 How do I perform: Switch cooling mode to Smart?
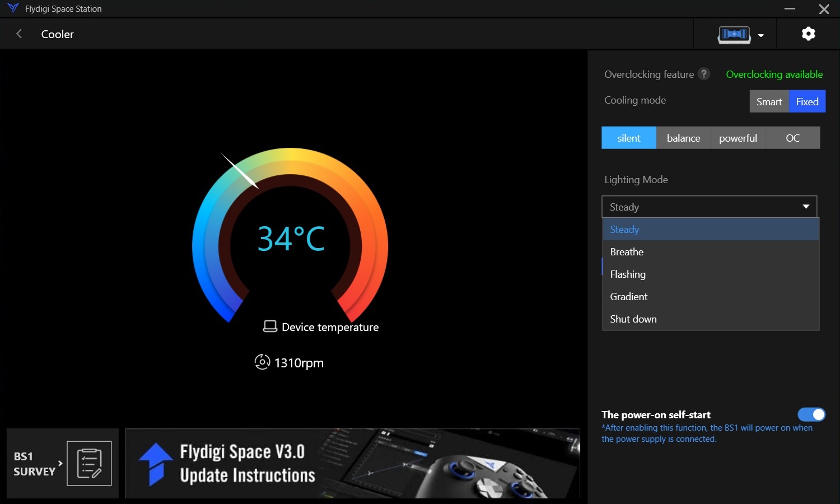(769, 101)
